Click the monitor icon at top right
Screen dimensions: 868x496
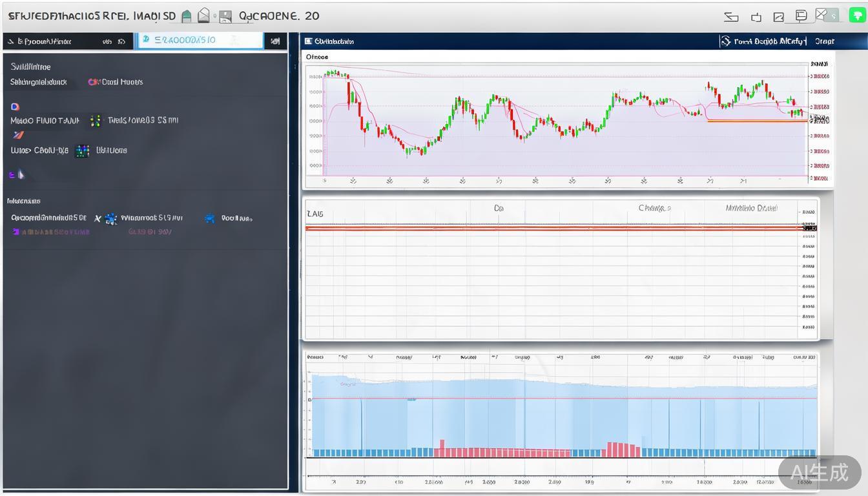801,16
